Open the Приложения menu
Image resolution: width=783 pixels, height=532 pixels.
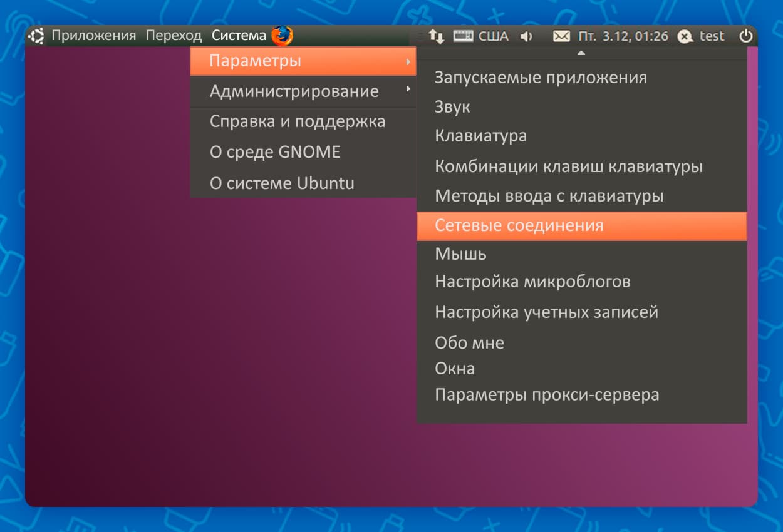click(x=93, y=36)
